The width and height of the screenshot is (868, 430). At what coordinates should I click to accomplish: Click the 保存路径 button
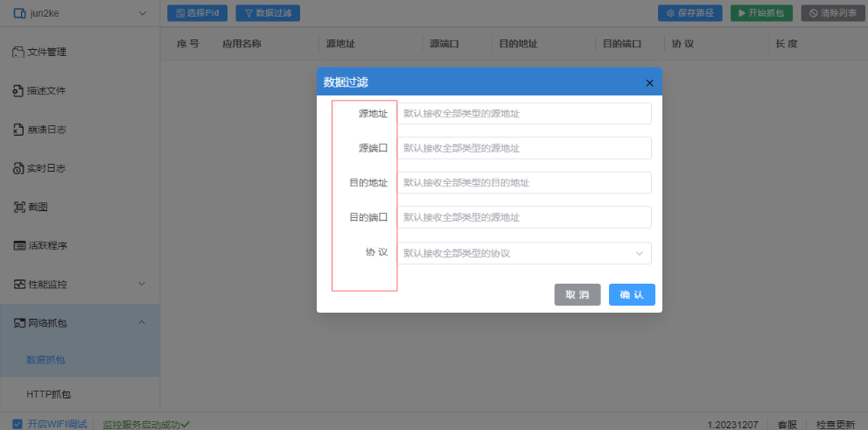[690, 13]
